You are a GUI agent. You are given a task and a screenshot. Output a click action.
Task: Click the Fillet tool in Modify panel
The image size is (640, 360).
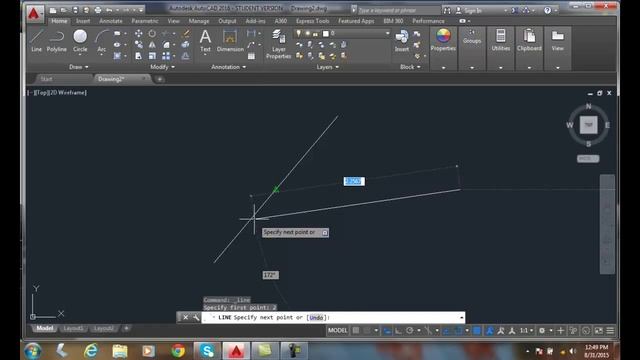point(166,44)
